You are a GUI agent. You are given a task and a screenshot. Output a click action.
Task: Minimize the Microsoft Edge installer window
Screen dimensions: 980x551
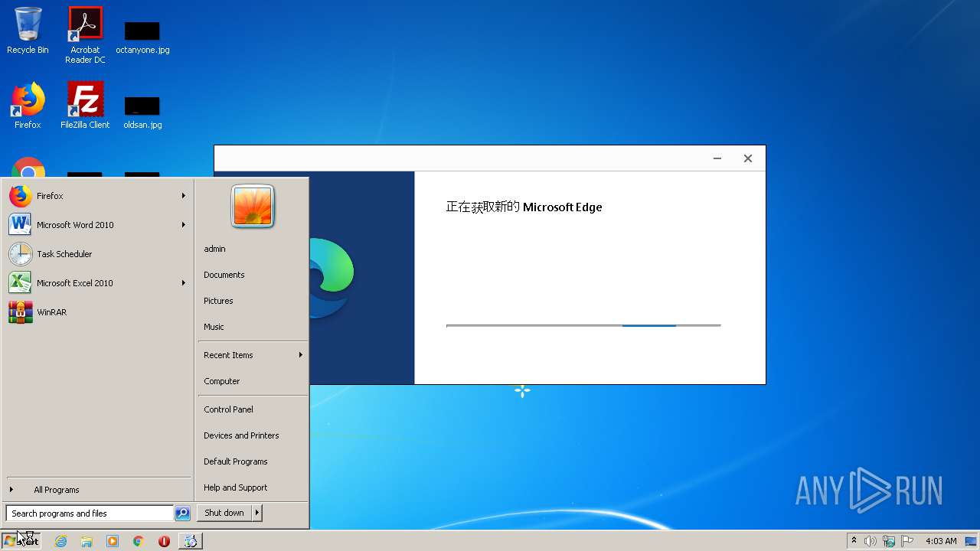coord(717,158)
